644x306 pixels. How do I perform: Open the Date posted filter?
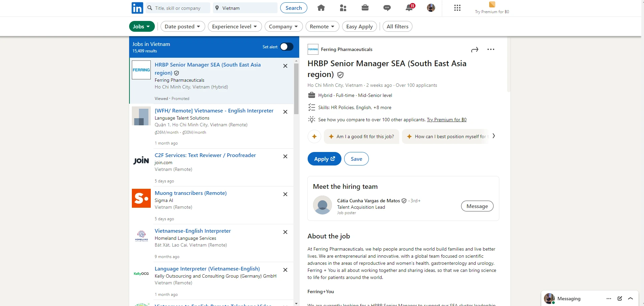(x=183, y=26)
